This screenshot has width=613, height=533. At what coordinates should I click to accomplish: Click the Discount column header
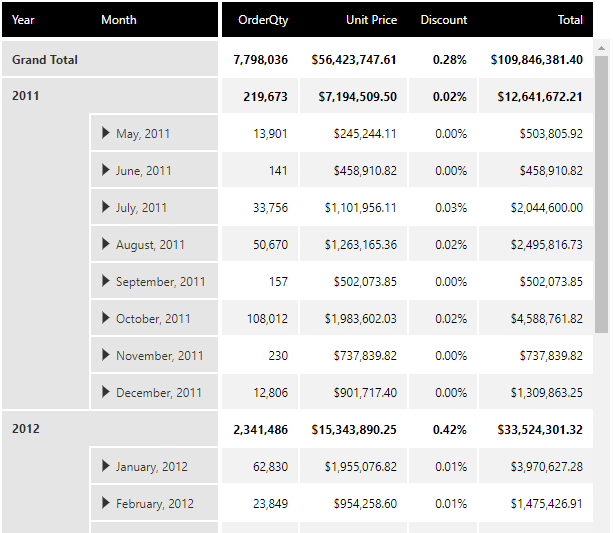443,20
